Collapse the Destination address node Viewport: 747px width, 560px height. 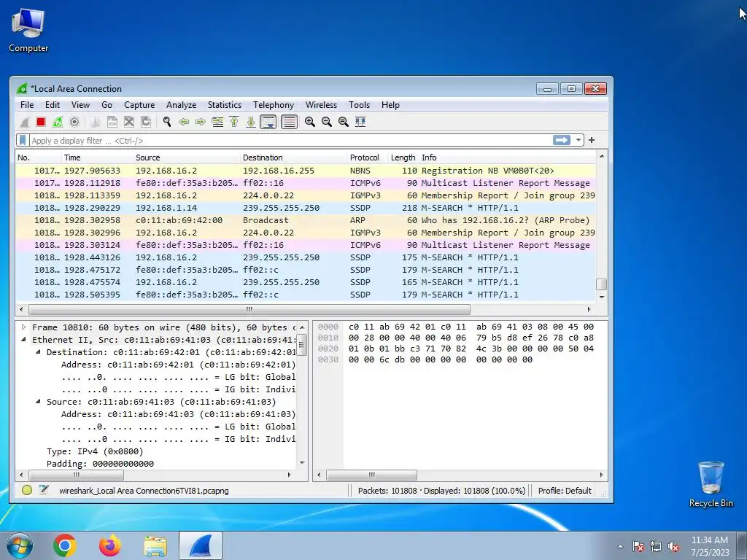click(38, 352)
